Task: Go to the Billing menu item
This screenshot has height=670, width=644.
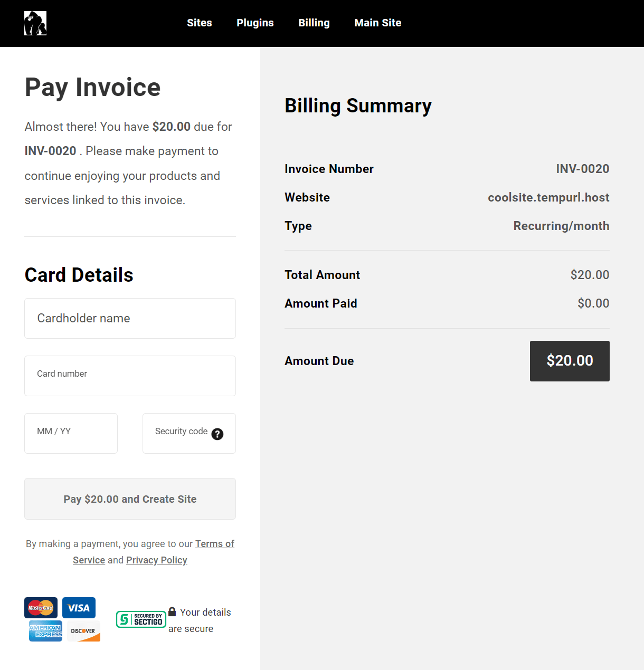Action: pyautogui.click(x=314, y=23)
